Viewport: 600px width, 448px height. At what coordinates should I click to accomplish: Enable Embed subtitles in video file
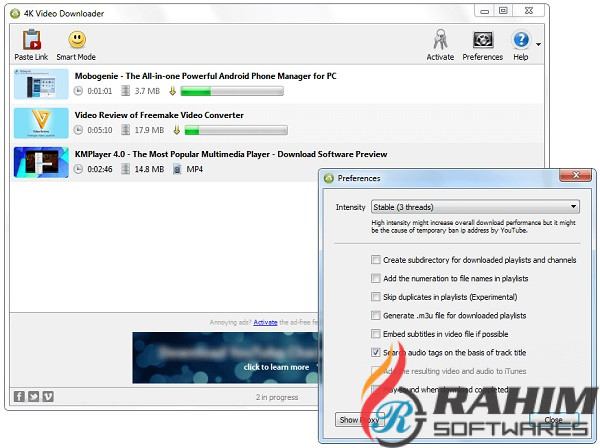tap(376, 334)
